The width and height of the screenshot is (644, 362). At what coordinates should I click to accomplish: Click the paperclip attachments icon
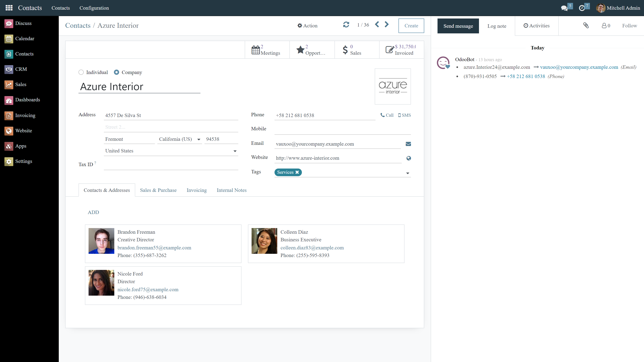point(586,26)
